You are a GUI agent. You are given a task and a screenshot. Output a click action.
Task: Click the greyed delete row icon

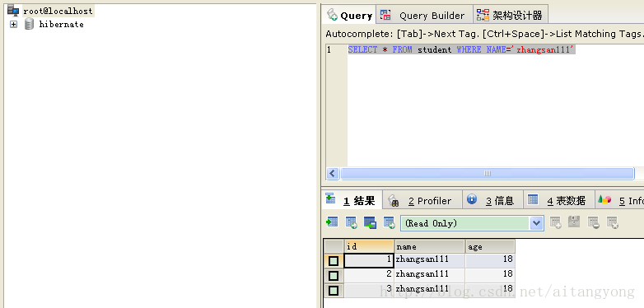pyautogui.click(x=594, y=222)
